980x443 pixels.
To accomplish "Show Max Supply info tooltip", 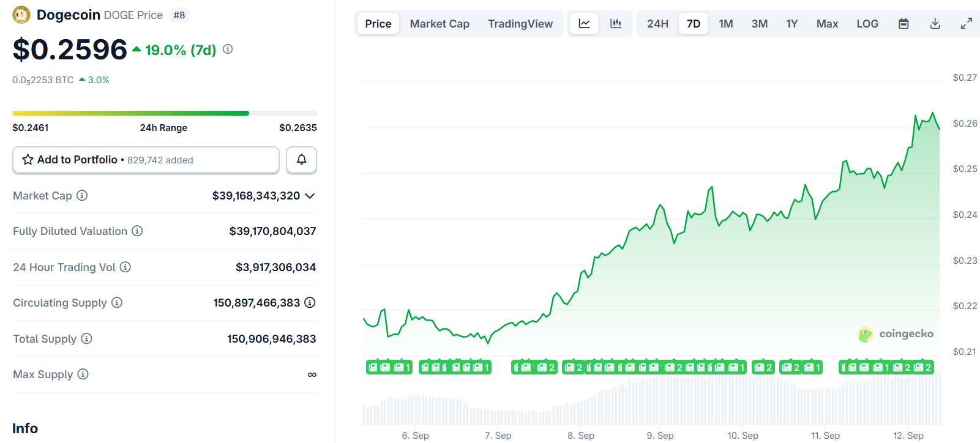I will pos(83,374).
